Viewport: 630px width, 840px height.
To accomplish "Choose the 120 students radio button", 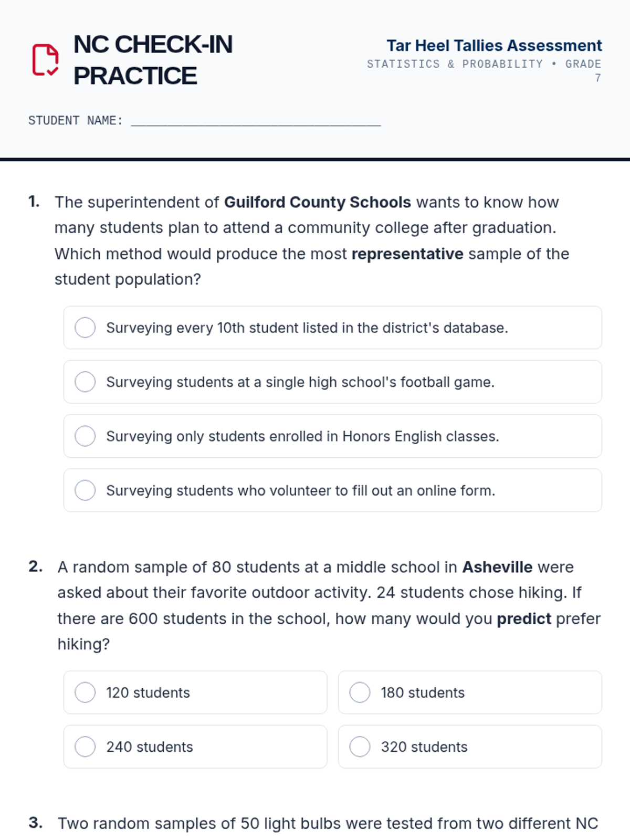I will 85,692.
